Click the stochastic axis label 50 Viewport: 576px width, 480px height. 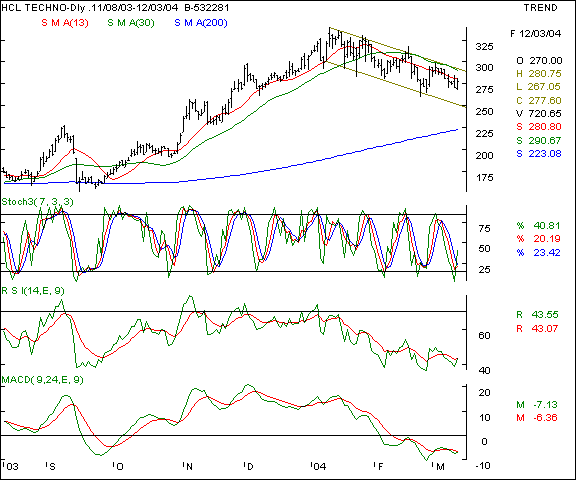point(485,249)
